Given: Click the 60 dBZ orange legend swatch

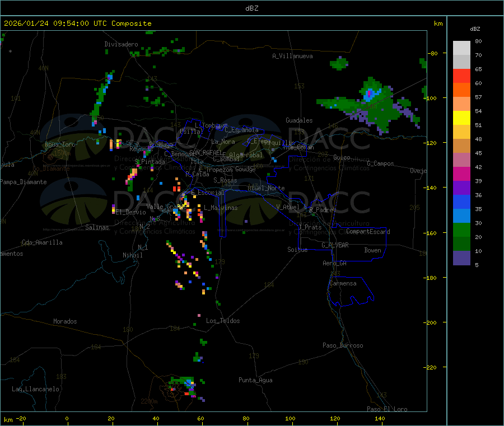Looking at the screenshot, I should pyautogui.click(x=461, y=90).
